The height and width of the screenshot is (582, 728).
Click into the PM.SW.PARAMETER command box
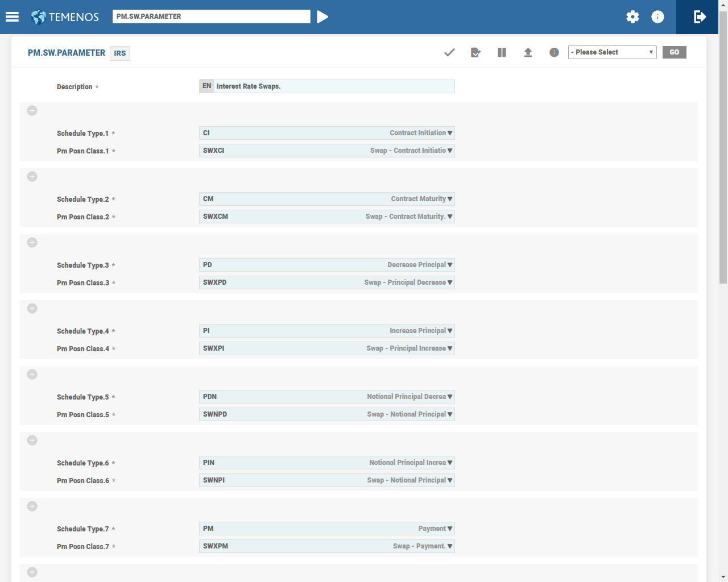(x=212, y=16)
